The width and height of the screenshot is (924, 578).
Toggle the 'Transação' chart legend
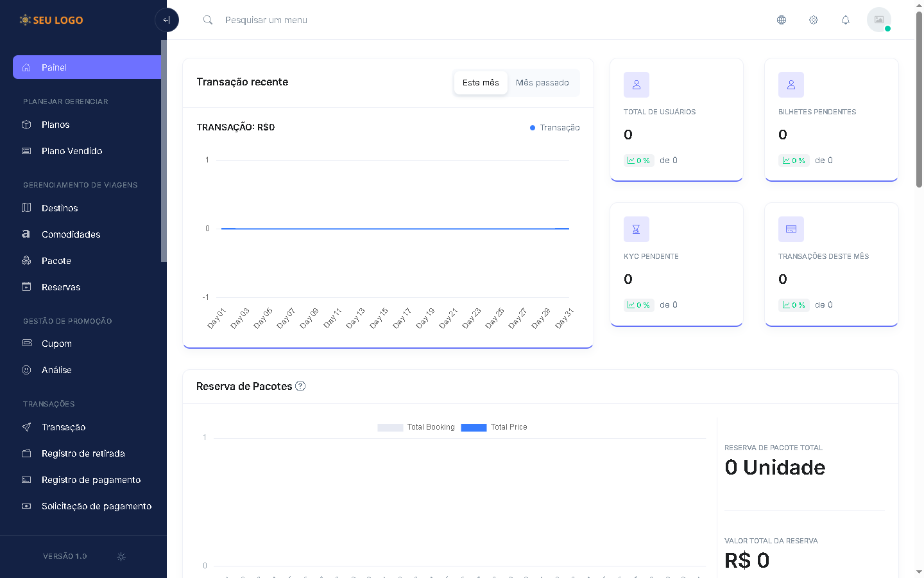(555, 128)
